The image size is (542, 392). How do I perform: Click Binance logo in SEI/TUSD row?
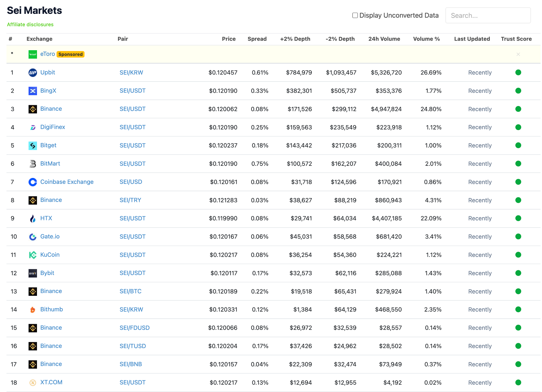33,346
